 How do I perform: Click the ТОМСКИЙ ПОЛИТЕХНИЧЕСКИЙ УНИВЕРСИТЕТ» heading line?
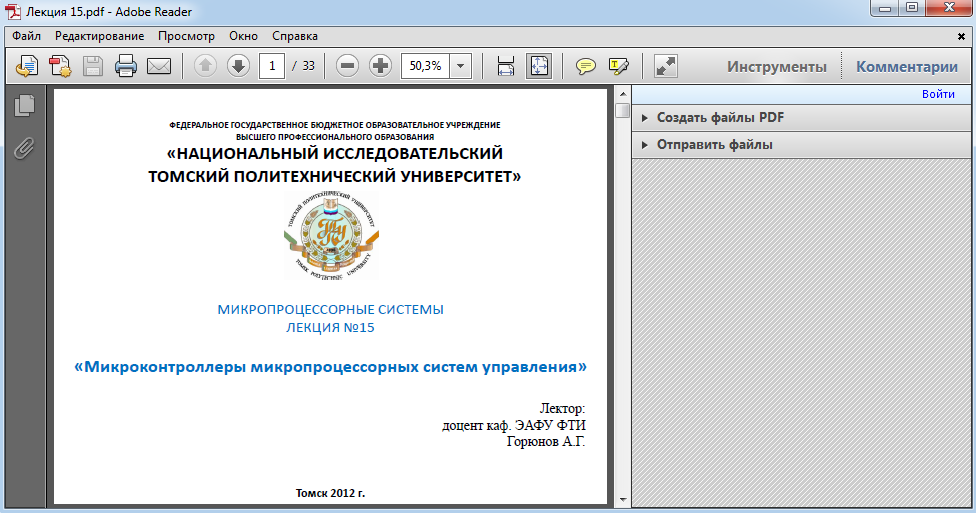point(335,176)
